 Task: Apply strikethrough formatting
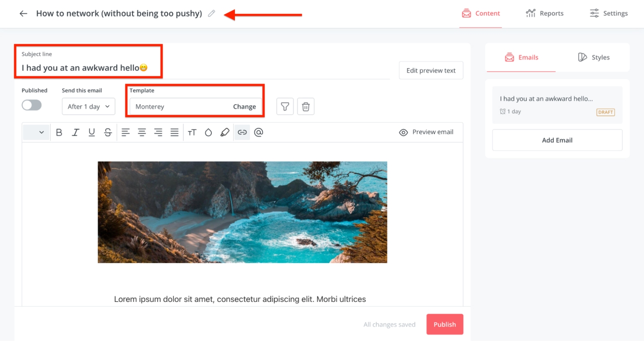[x=108, y=133]
